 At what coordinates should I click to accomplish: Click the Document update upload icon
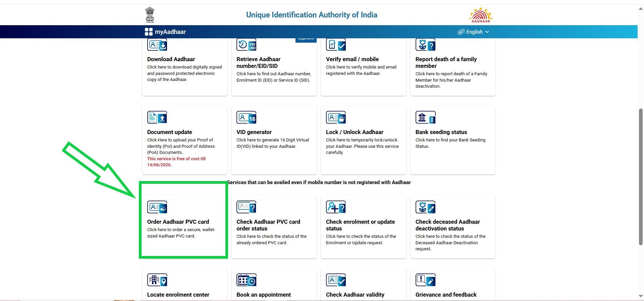click(x=157, y=118)
